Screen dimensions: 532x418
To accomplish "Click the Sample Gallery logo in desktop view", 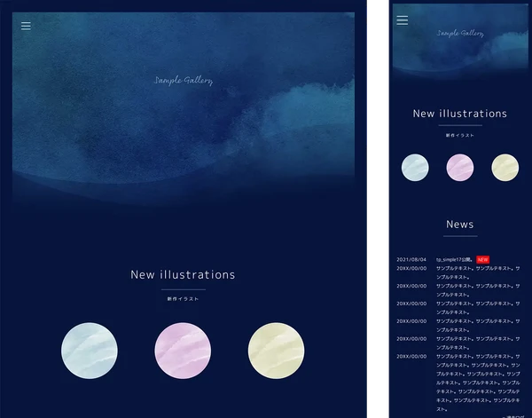I will coord(184,81).
